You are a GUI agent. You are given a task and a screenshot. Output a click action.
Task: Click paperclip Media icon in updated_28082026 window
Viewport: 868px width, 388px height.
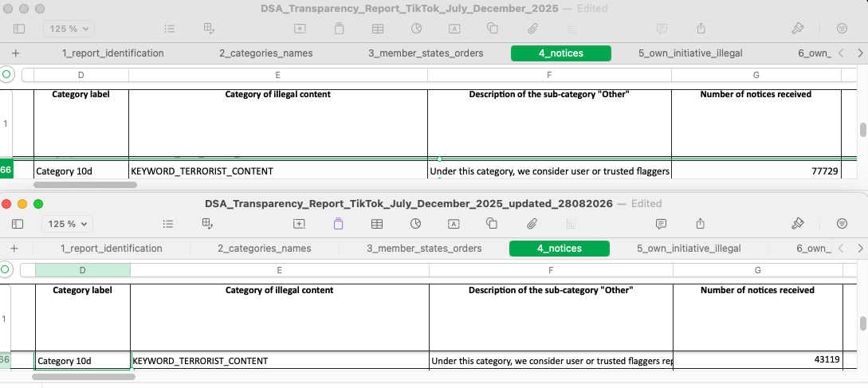click(x=532, y=224)
